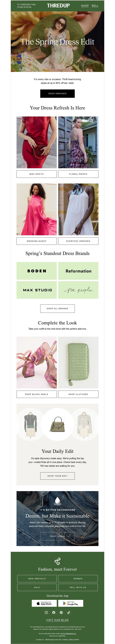Open the Visit Our Blog link
The image size is (115, 644).
tap(57, 620)
